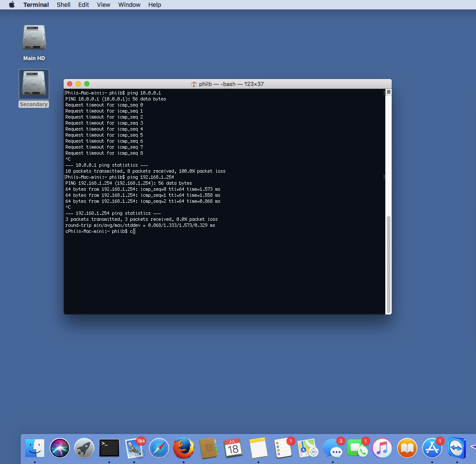Launch Safari browser from dock
Screen dimensions: 476x464
click(x=159, y=449)
